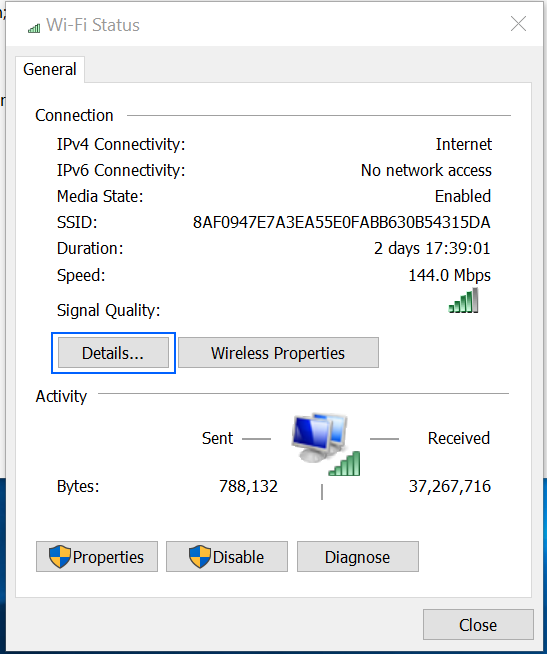Click the 144.0 Mbps speed value
The image size is (547, 654).
tap(449, 275)
